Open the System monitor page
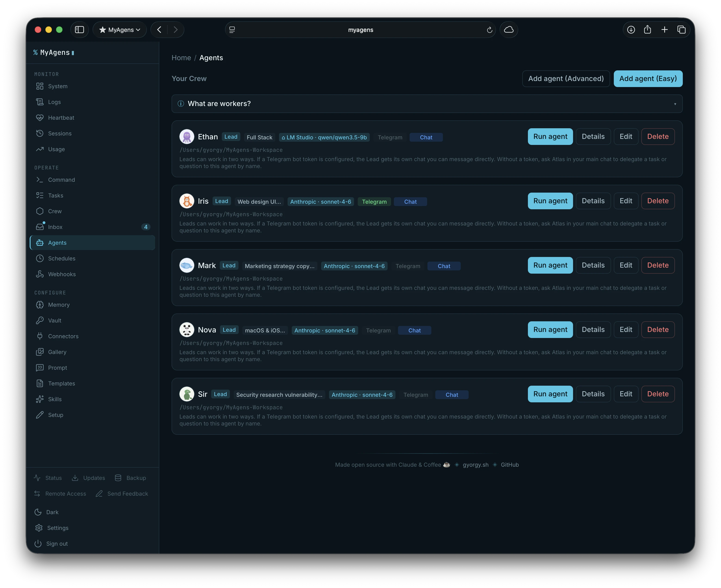The image size is (721, 588). [x=92, y=86]
